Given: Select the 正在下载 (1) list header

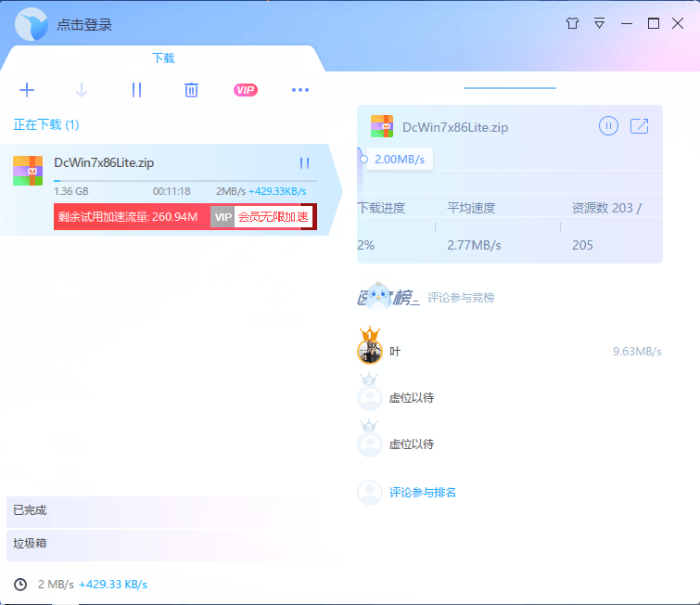Looking at the screenshot, I should 46,124.
